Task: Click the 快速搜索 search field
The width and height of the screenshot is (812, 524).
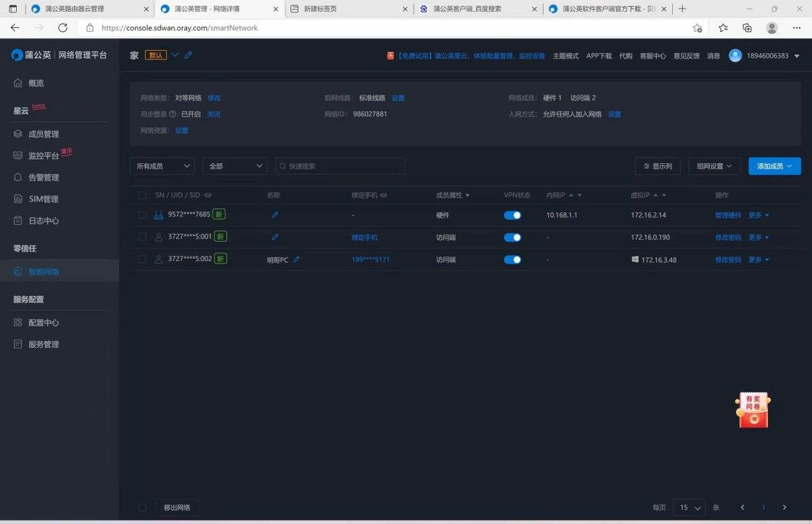Action: click(340, 166)
